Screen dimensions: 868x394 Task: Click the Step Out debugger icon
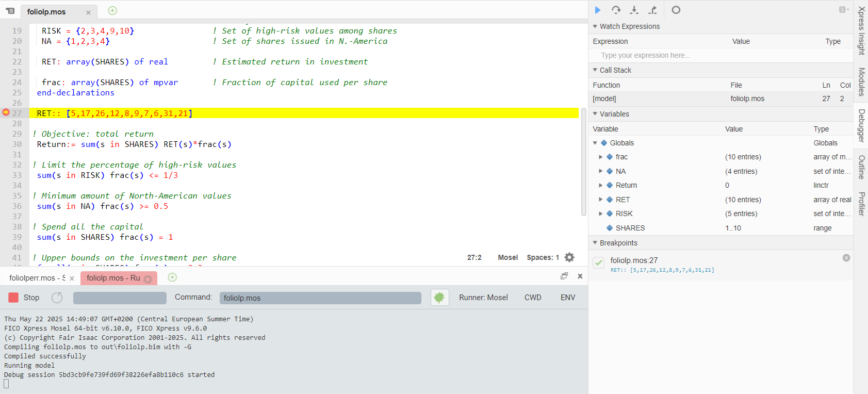(x=653, y=10)
